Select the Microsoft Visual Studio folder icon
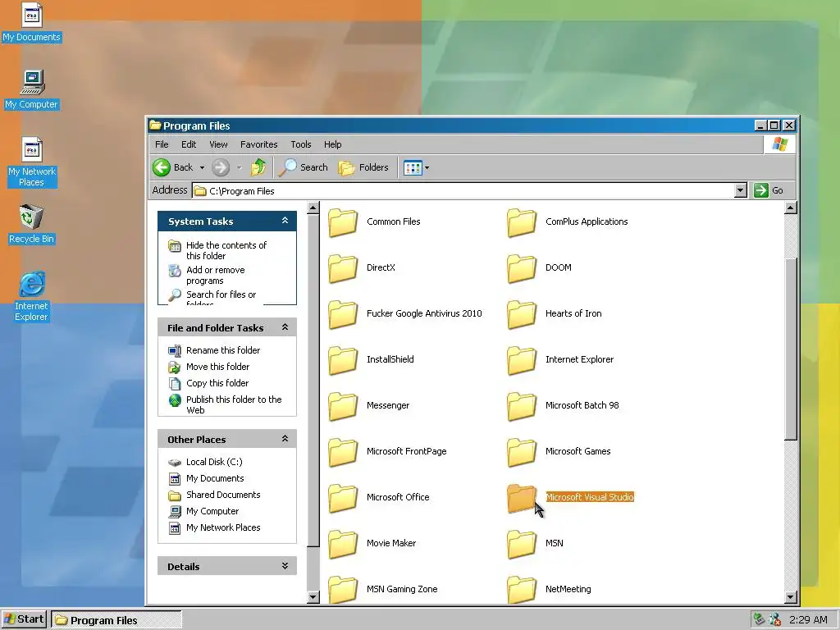The height and width of the screenshot is (630, 840). (x=522, y=498)
